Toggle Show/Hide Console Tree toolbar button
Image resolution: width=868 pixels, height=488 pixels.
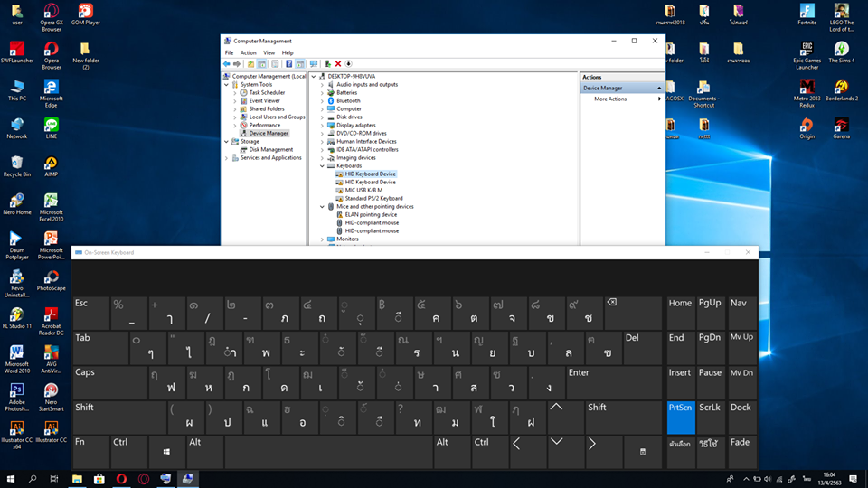[x=261, y=63]
